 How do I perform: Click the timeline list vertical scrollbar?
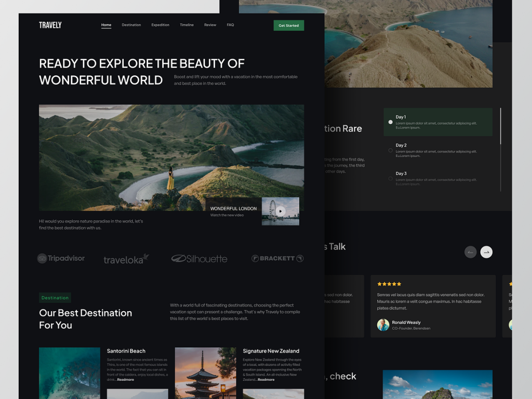[501, 126]
